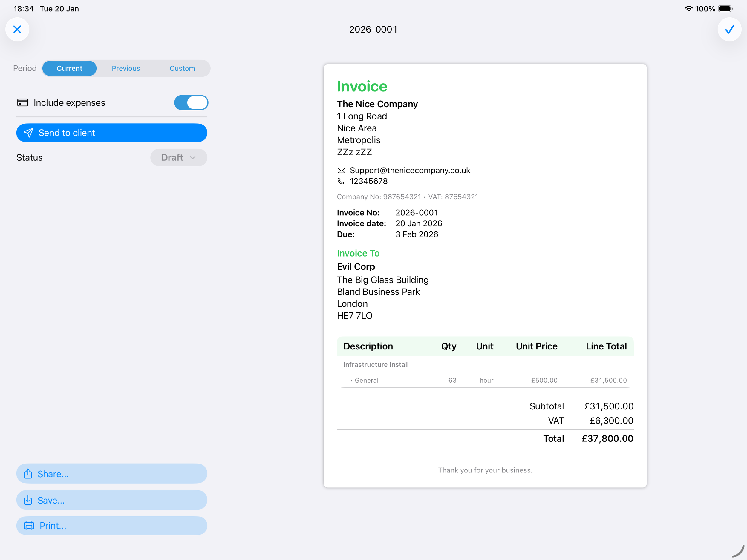Switch to the Previous period tab
This screenshot has height=560, width=747.
pos(126,68)
